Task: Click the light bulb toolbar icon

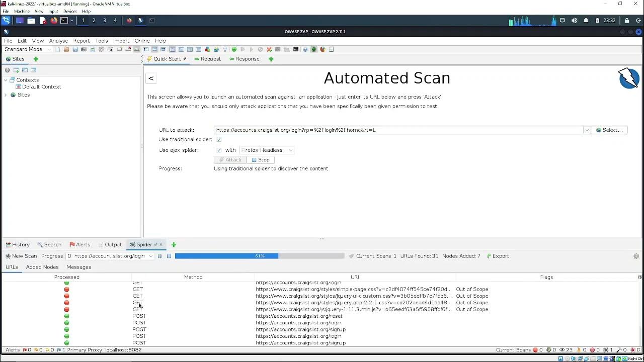Action: tap(225, 49)
